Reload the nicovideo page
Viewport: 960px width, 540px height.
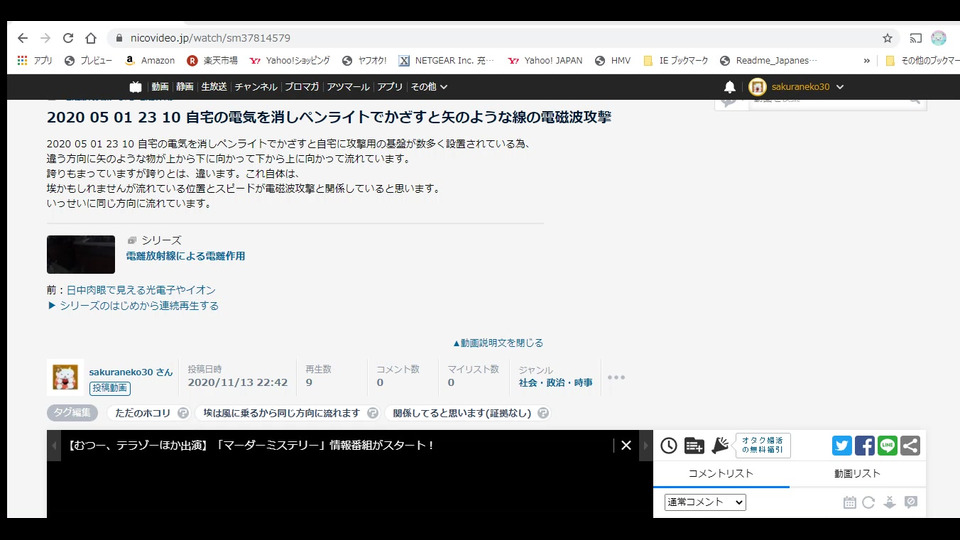tap(68, 38)
